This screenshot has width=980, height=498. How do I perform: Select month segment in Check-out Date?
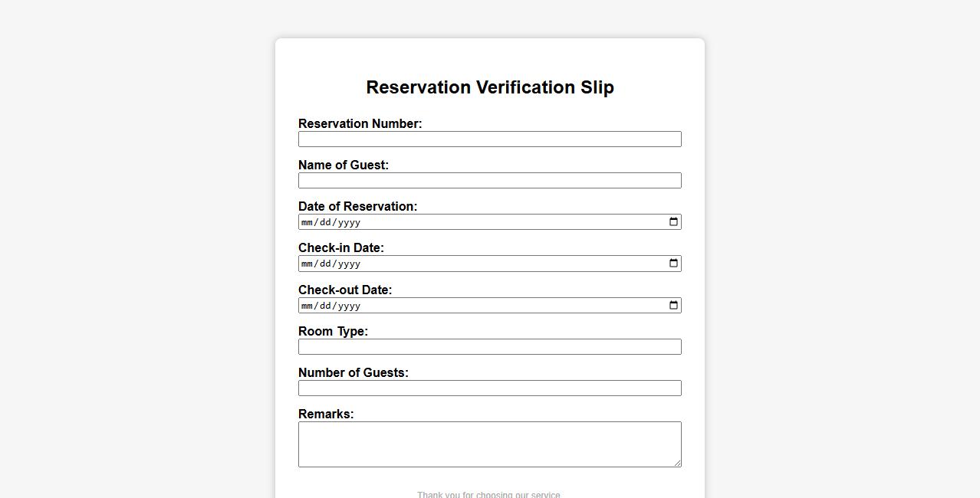[x=307, y=306]
